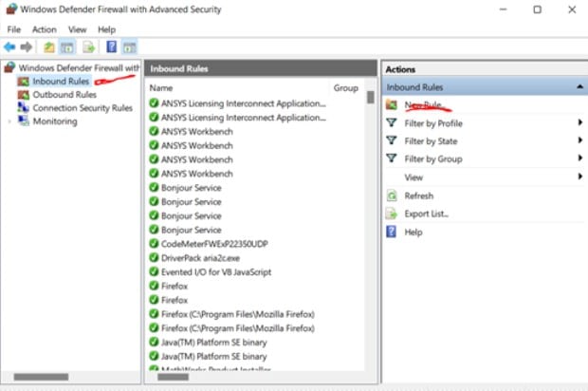
Task: Click the Filter by State funnel icon
Action: click(391, 140)
